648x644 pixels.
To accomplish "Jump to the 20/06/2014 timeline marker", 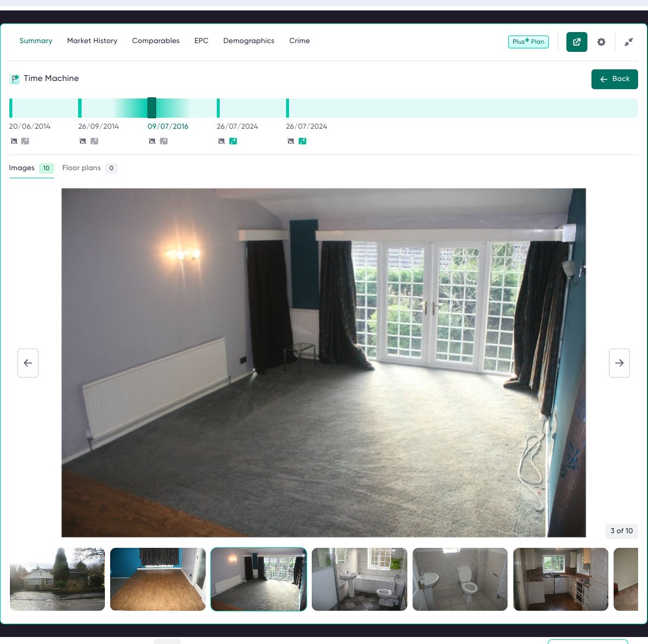I will 10,108.
